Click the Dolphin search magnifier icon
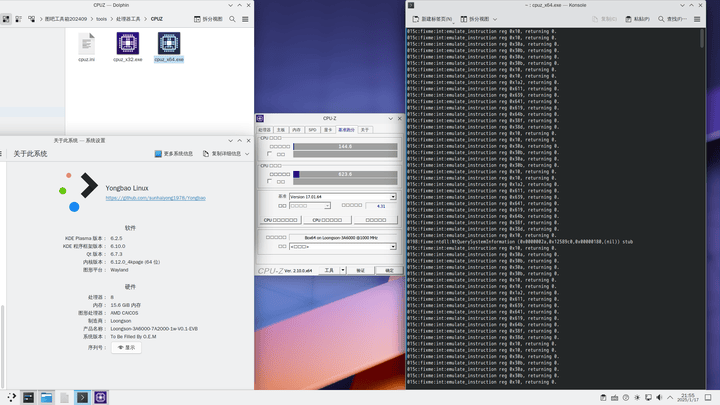The height and width of the screenshot is (405, 720). coord(232,18)
